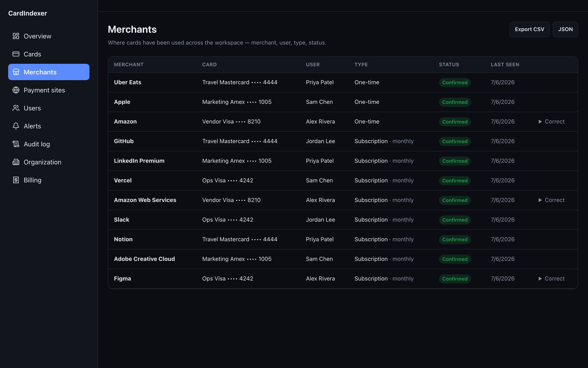
Task: Click the Payment sites globe icon
Action: coord(16,90)
